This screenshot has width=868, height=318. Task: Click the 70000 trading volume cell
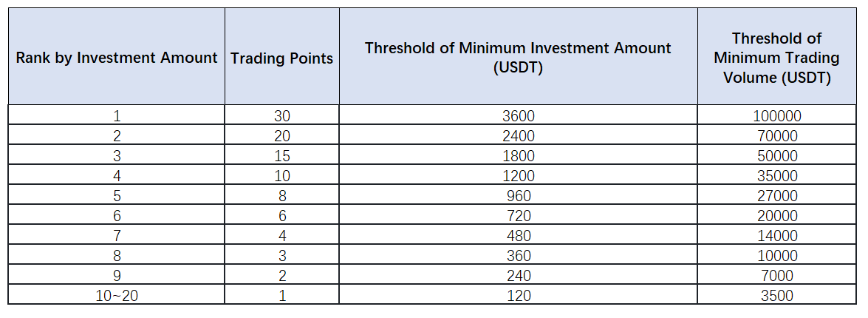click(x=776, y=136)
